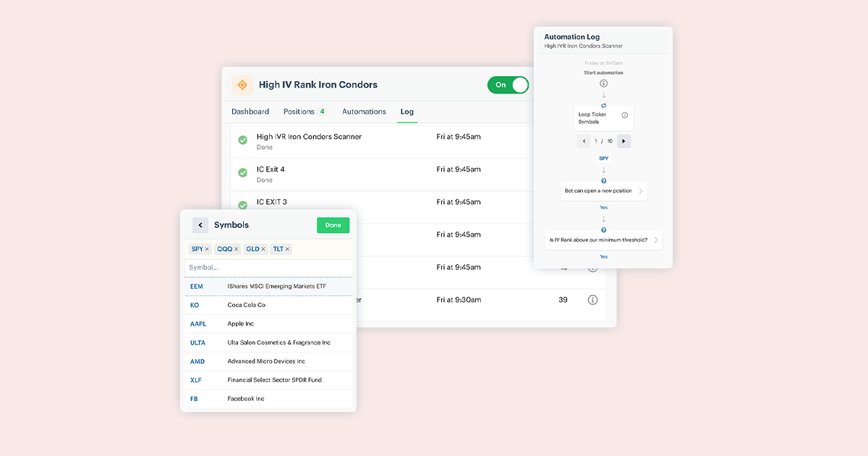Click the orange iron condor strategy icon
Image resolution: width=868 pixels, height=456 pixels.
point(242,85)
